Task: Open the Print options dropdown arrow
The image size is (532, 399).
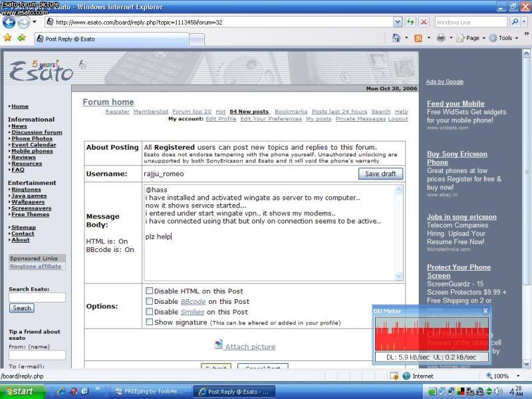Action: pos(451,38)
